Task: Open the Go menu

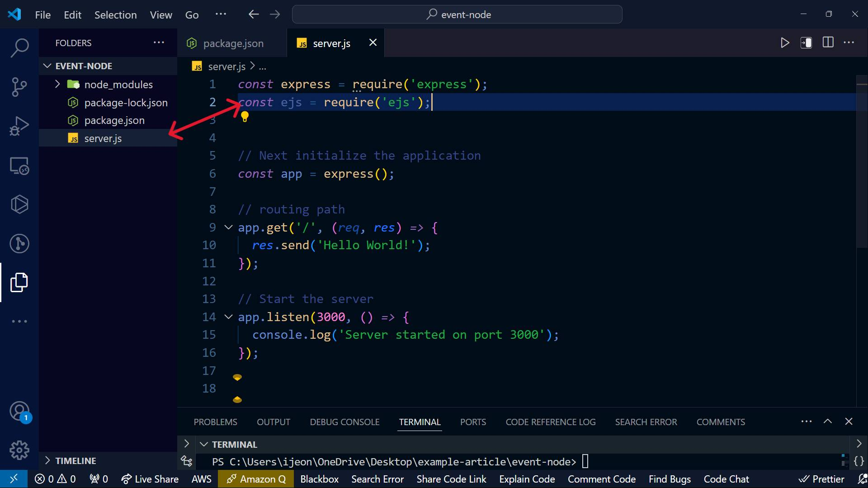Action: [x=192, y=14]
